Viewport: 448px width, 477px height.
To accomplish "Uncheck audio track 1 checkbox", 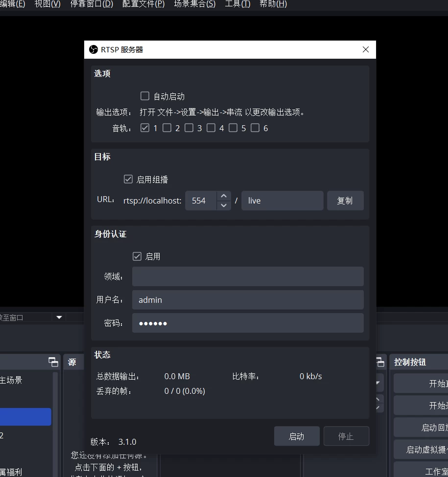I will 145,128.
